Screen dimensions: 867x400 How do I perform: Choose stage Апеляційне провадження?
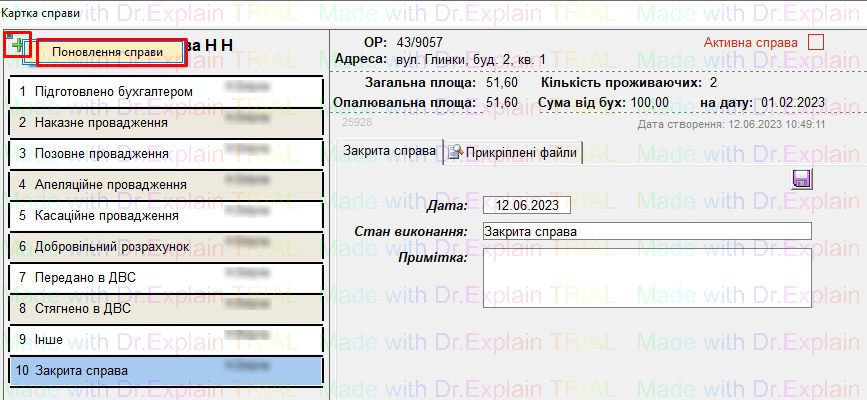(x=165, y=185)
